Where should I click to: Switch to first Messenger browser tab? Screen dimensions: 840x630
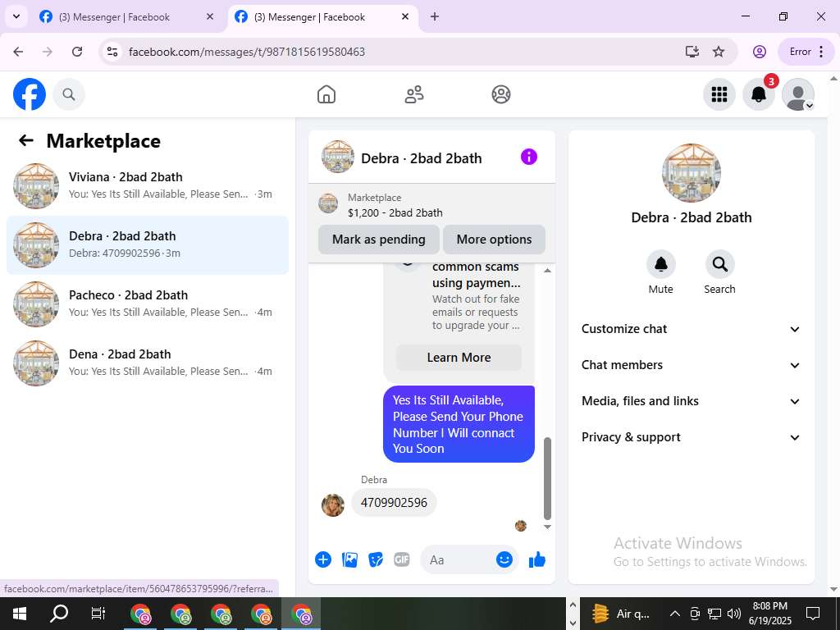point(126,17)
